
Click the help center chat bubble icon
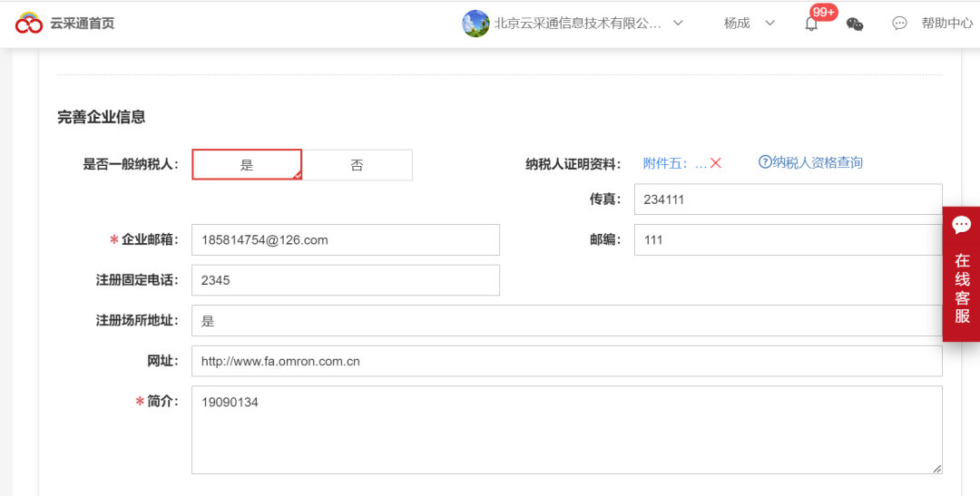899,24
